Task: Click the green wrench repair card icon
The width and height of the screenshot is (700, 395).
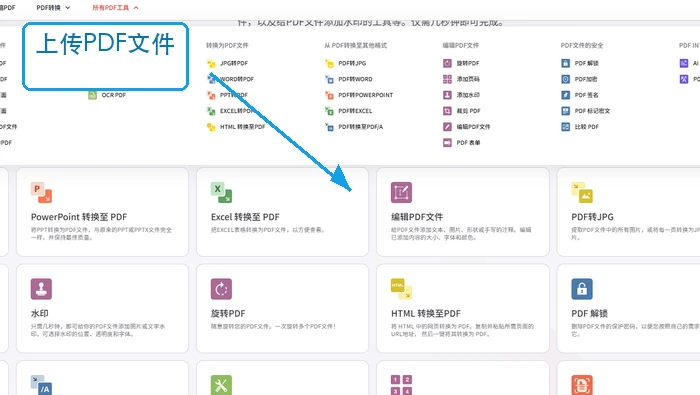Action: click(221, 385)
